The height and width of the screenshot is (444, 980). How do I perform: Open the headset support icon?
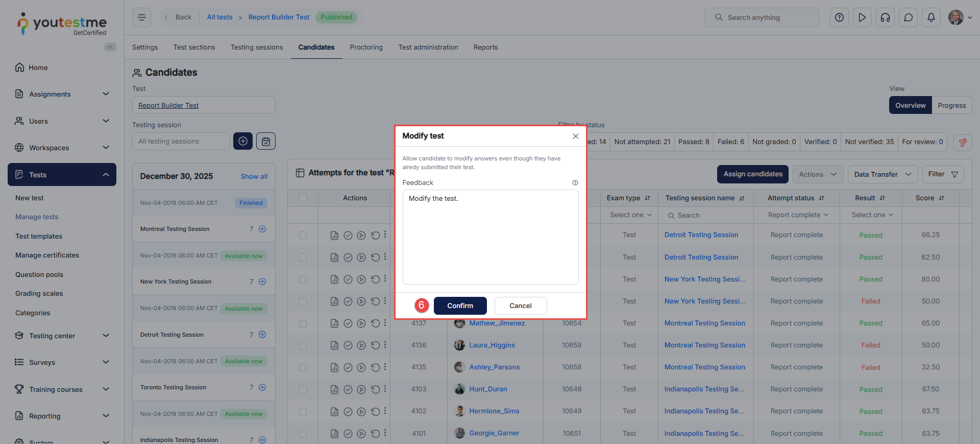coord(885,17)
